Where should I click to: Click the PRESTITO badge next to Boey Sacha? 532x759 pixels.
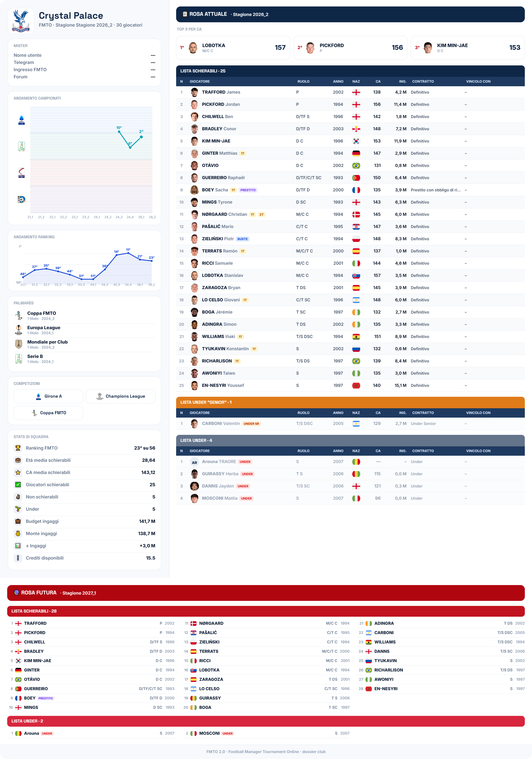(x=248, y=190)
